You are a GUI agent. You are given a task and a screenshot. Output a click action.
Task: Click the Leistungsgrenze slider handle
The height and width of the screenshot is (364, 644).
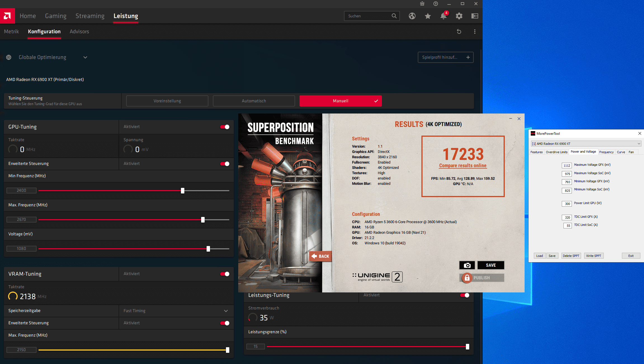point(467,347)
